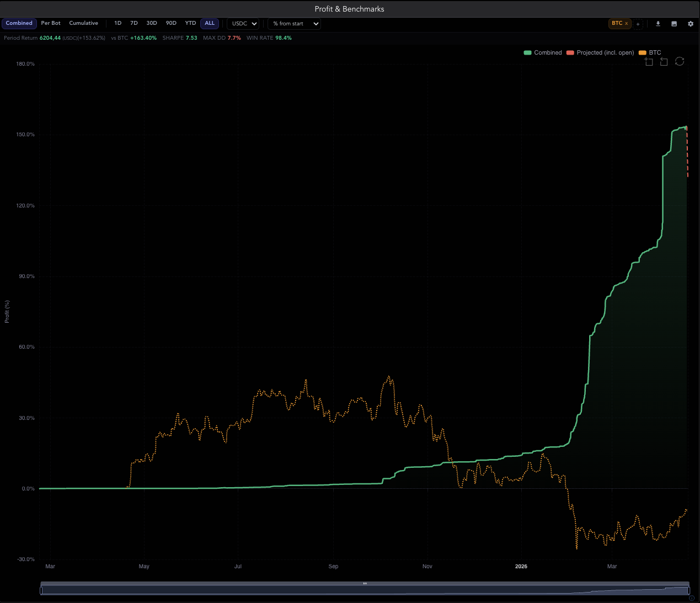Click the MAX DD value 7.7%

[234, 38]
